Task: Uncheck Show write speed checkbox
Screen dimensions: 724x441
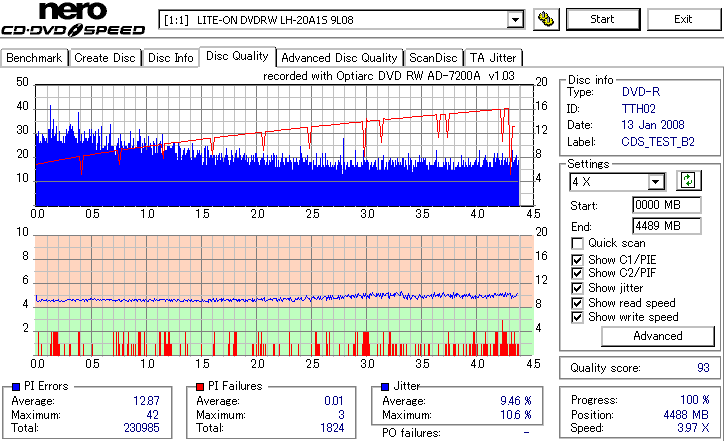Action: (x=577, y=317)
